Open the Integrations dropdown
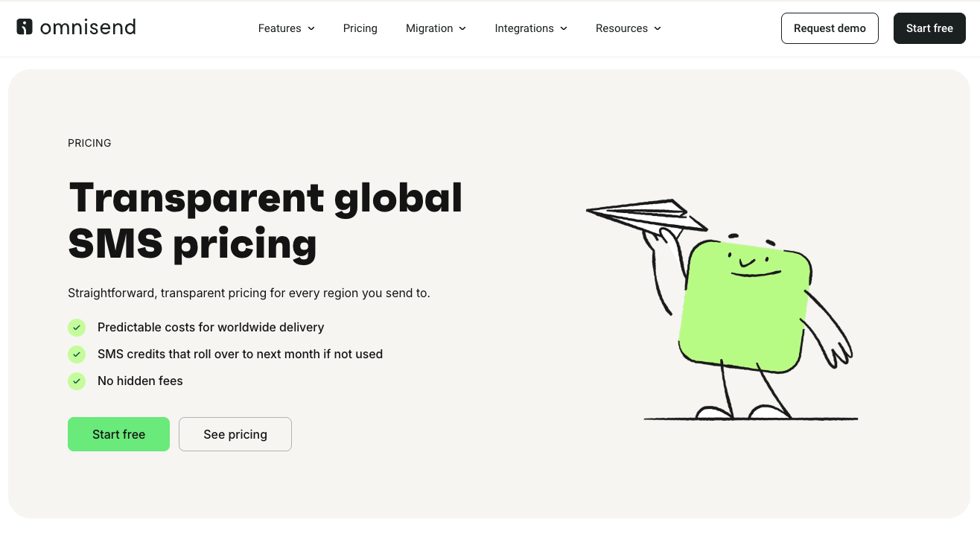This screenshot has width=980, height=534. tap(525, 28)
